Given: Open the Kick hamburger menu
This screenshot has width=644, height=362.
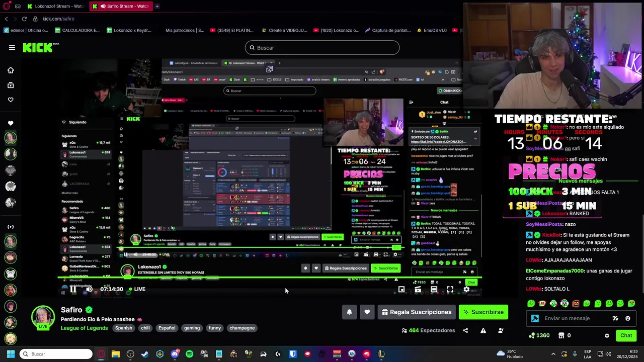Looking at the screenshot, I should click(x=12, y=48).
